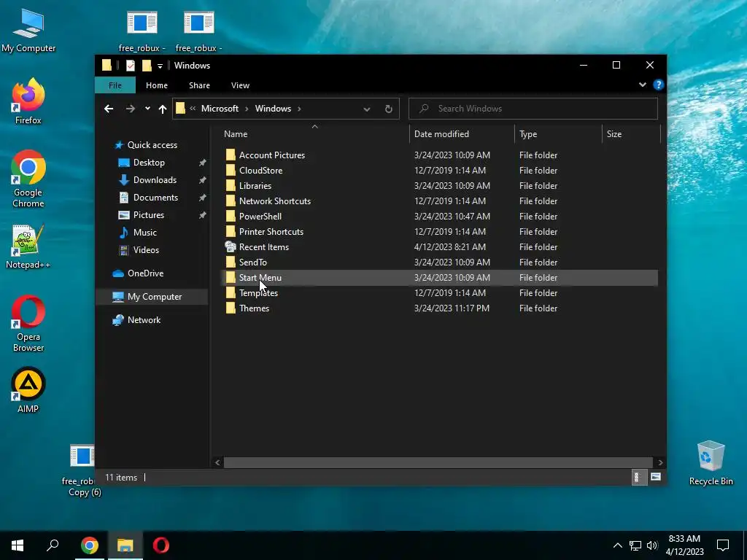747x560 pixels.
Task: Select the Themes folder
Action: click(x=254, y=308)
